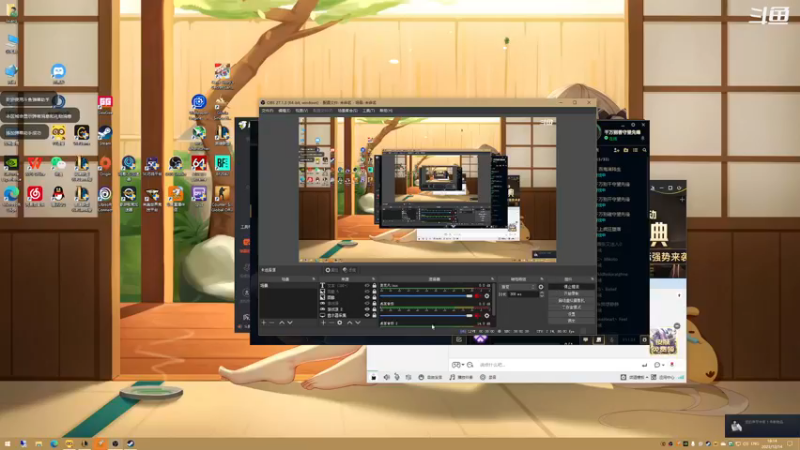Open the teal BF game desktop icon

pos(222,163)
